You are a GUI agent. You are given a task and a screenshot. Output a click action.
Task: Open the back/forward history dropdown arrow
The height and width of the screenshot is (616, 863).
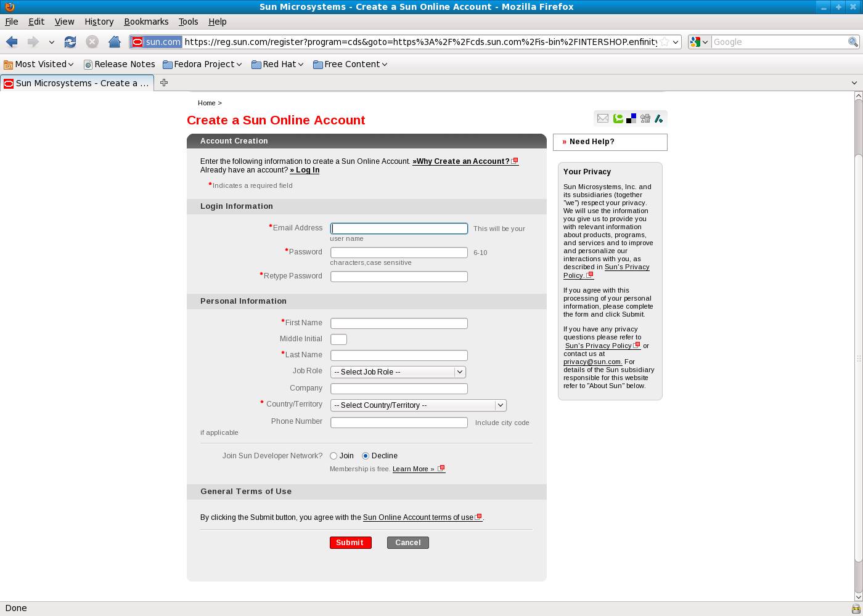pos(52,42)
